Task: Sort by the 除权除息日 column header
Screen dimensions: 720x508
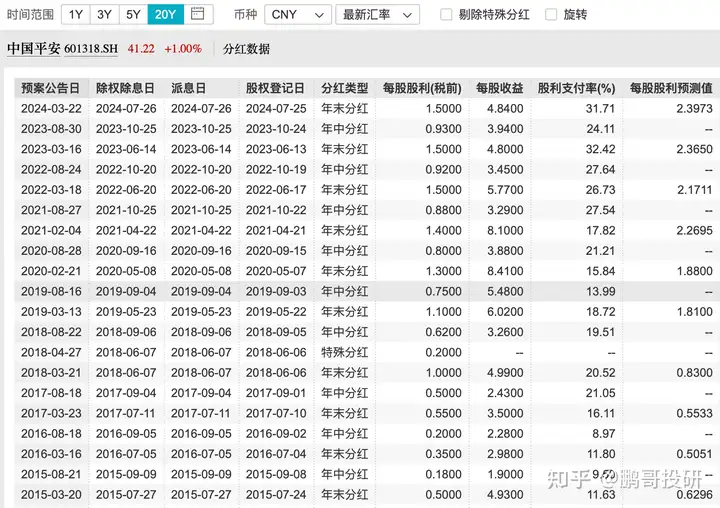Action: [125, 88]
